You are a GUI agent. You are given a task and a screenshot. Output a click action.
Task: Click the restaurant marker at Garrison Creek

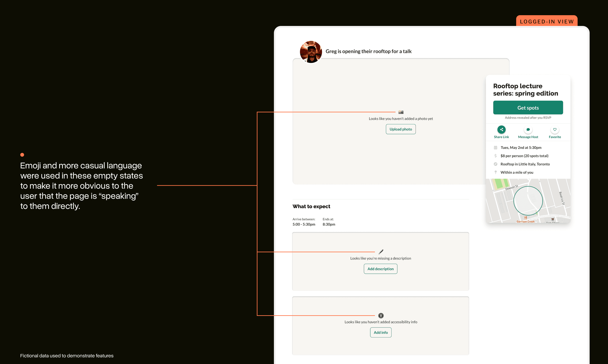525,217
